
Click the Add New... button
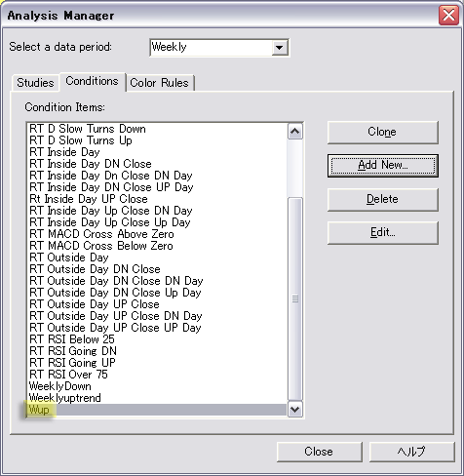(x=382, y=166)
